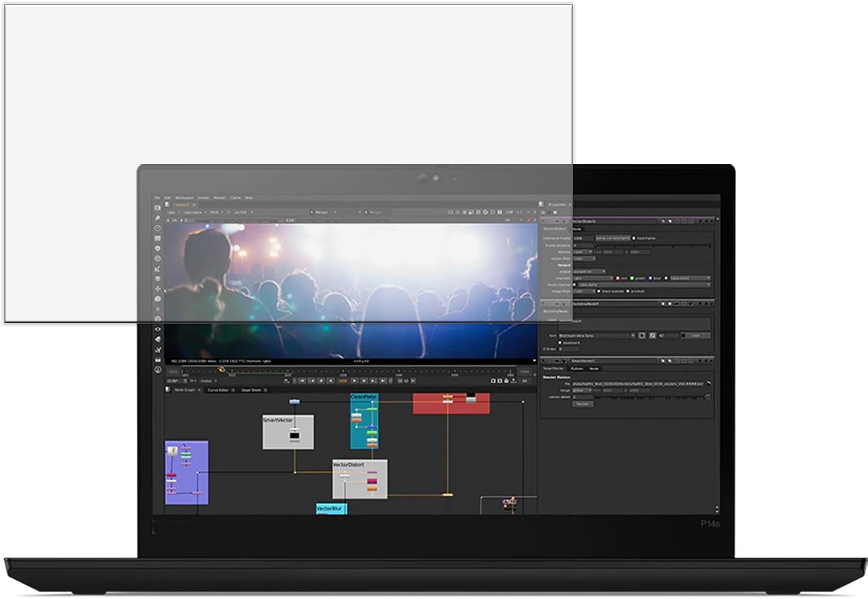Open the vector filter Cubic dropdown
The width and height of the screenshot is (868, 599).
pos(584,258)
